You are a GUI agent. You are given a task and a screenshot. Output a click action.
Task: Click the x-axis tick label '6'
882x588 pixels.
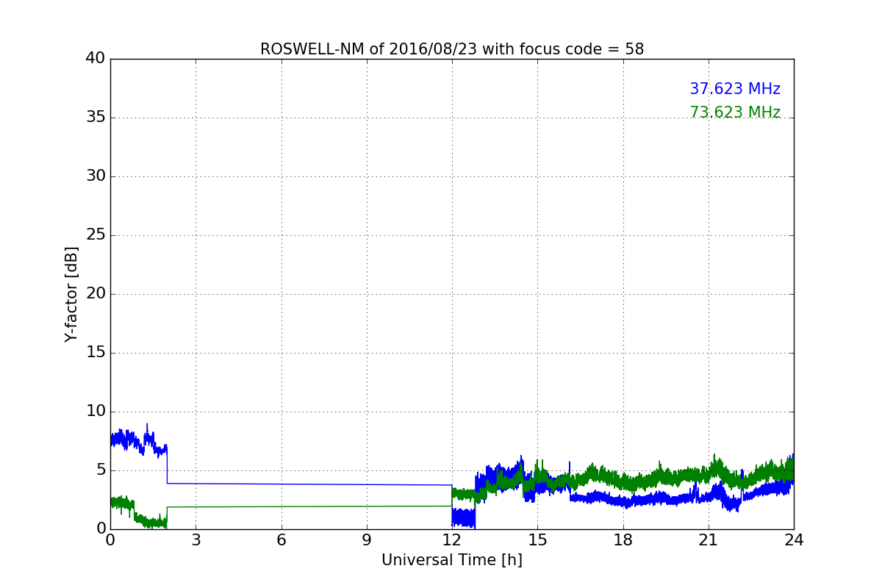[281, 540]
